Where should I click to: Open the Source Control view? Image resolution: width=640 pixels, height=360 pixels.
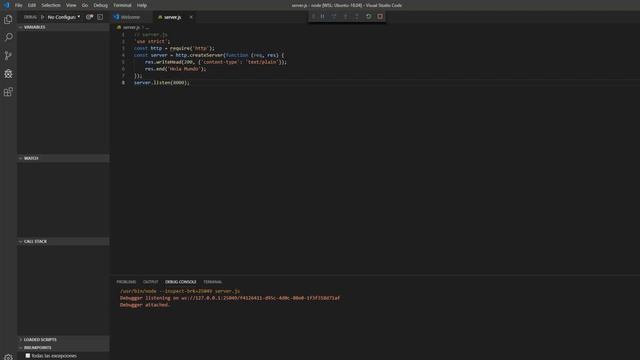pos(8,55)
